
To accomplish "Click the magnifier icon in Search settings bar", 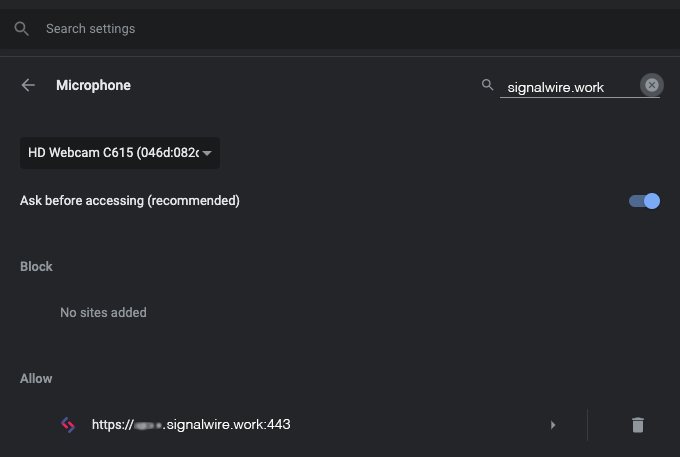I will tap(21, 29).
